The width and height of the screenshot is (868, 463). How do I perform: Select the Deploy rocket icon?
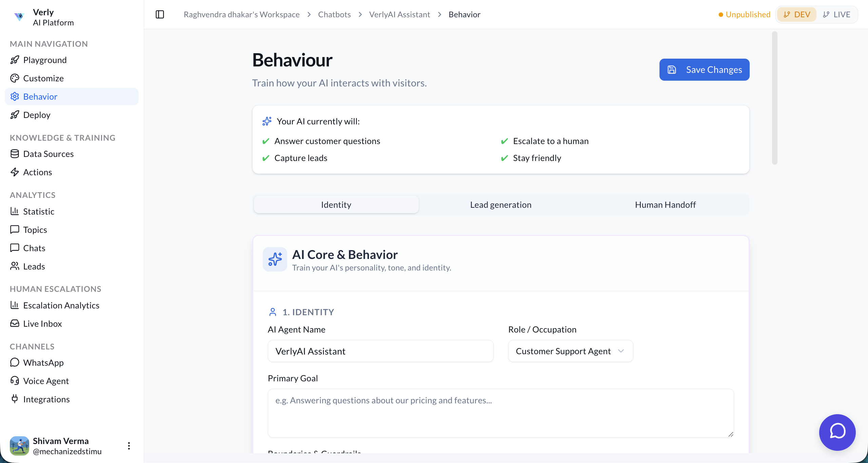tap(15, 115)
